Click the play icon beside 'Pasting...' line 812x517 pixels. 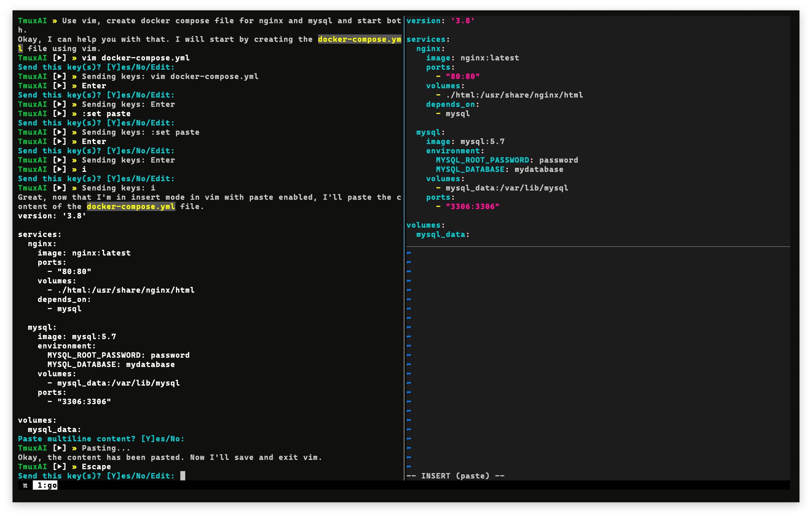[x=59, y=448]
